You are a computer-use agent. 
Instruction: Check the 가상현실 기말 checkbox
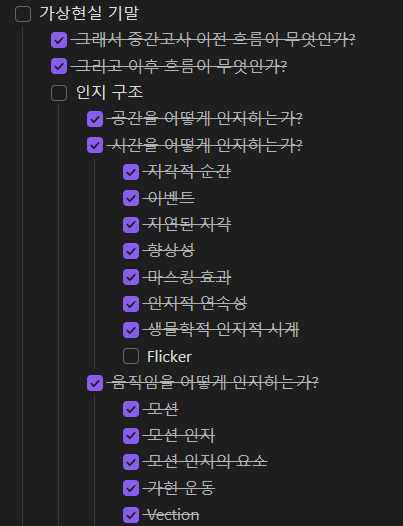pyautogui.click(x=23, y=14)
